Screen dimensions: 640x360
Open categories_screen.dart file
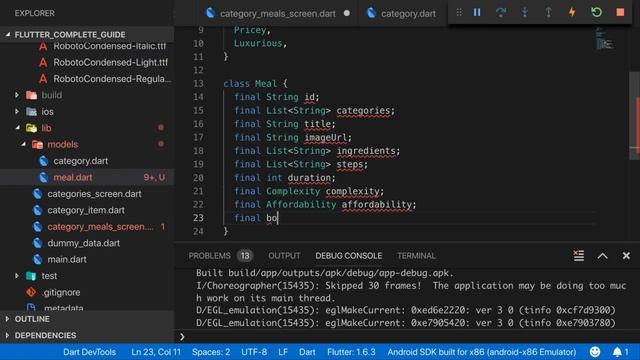click(94, 194)
